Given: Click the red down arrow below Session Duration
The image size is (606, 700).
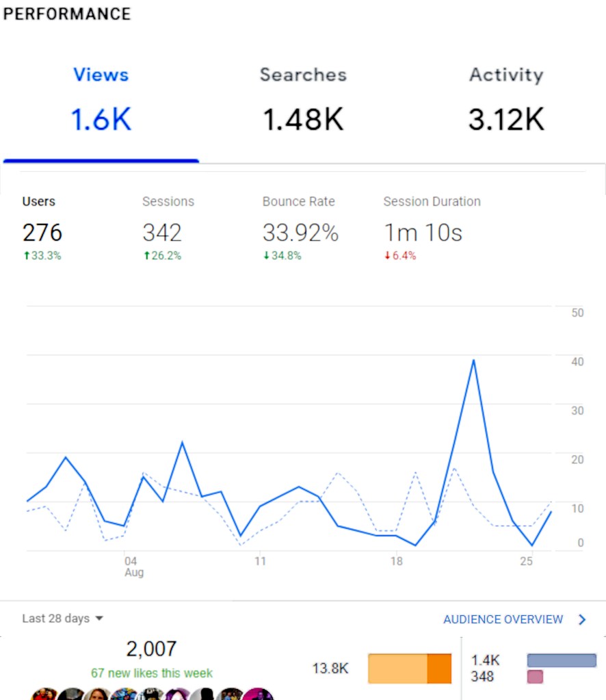Looking at the screenshot, I should pos(387,255).
